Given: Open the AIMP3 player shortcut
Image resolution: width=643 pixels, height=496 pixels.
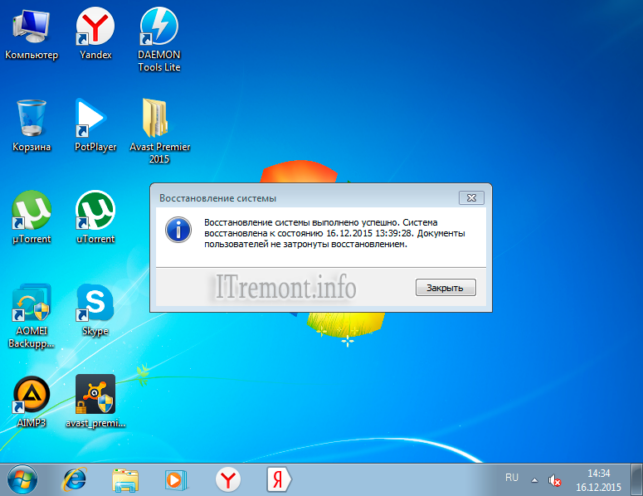Looking at the screenshot, I should pos(32,402).
